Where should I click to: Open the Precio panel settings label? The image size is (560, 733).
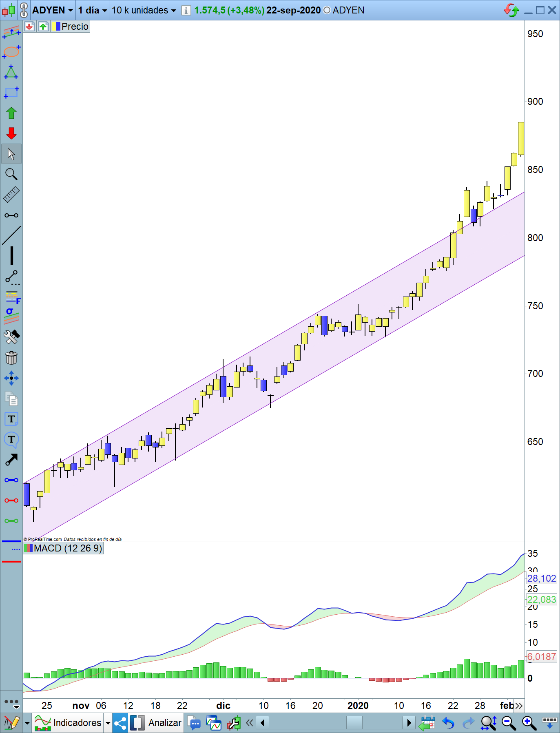pyautogui.click(x=70, y=27)
